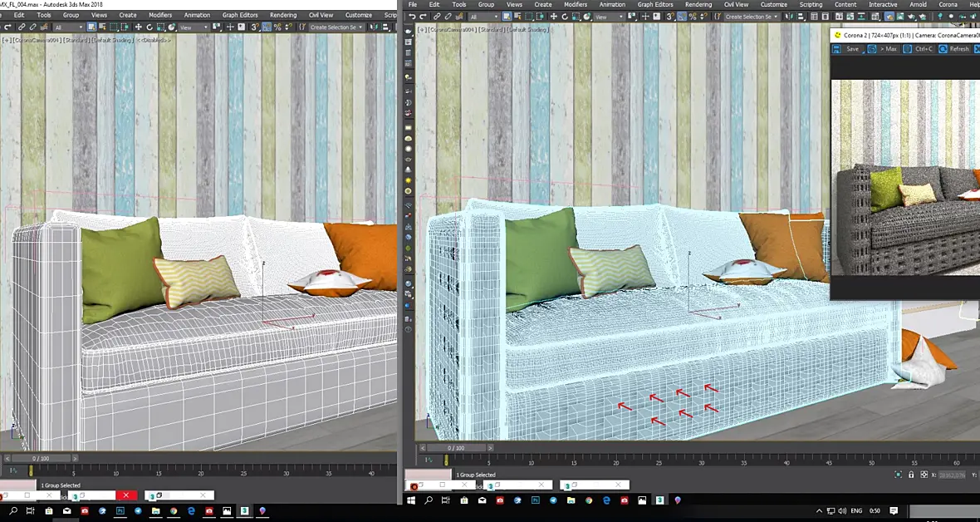The height and width of the screenshot is (522, 980).
Task: Click Select and Manipulate in the right window toolbar
Action: 645,17
